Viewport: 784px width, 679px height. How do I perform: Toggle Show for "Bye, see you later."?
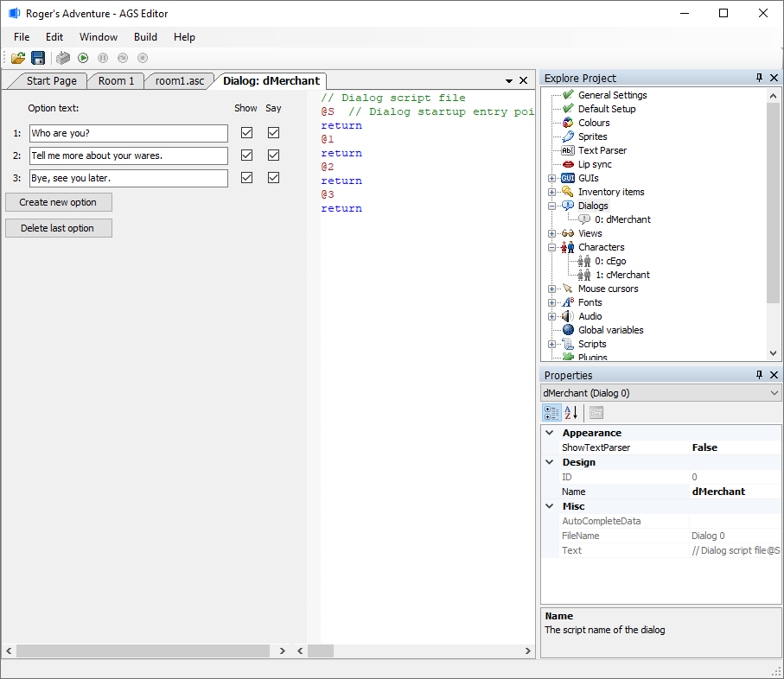[246, 177]
